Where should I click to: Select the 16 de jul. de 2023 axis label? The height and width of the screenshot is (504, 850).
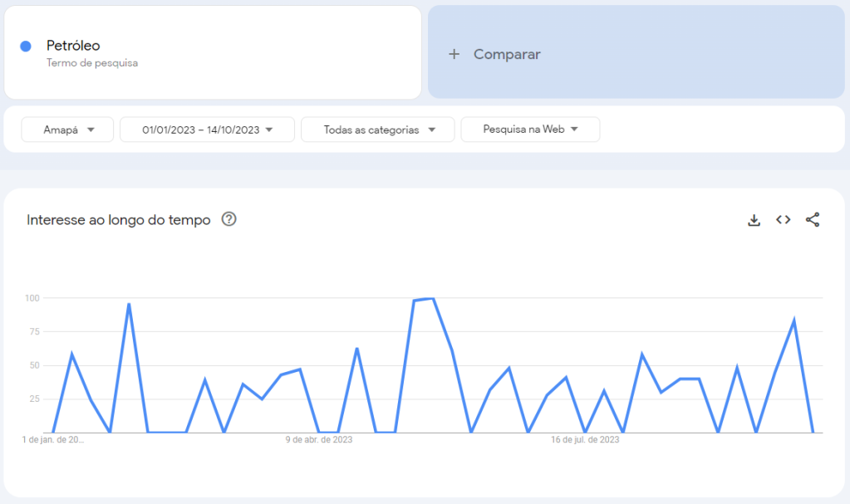tap(585, 439)
